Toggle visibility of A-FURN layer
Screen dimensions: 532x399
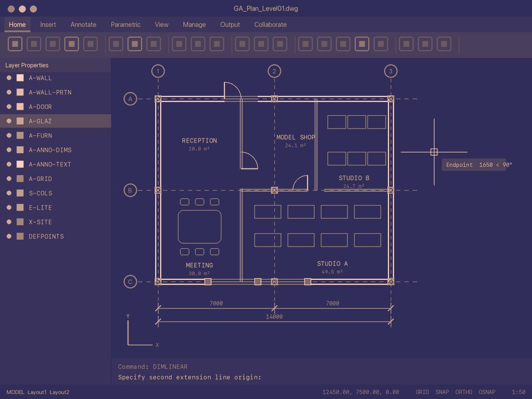click(x=9, y=135)
